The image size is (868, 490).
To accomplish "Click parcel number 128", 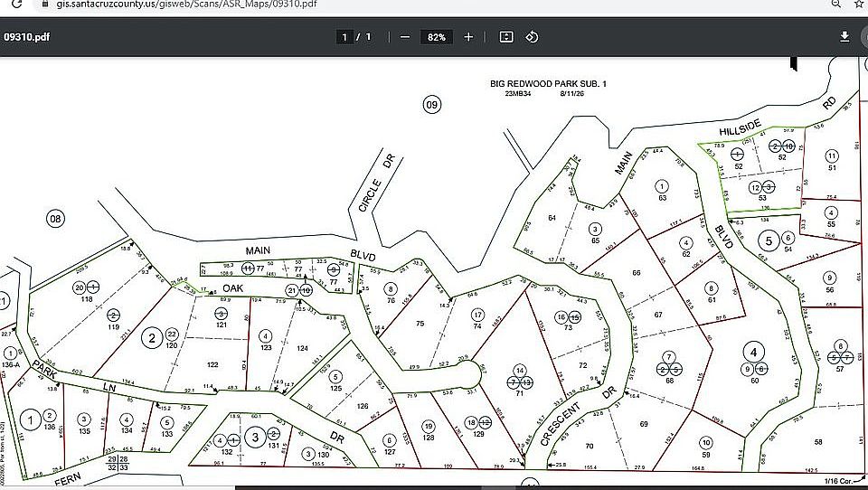I will click(429, 438).
